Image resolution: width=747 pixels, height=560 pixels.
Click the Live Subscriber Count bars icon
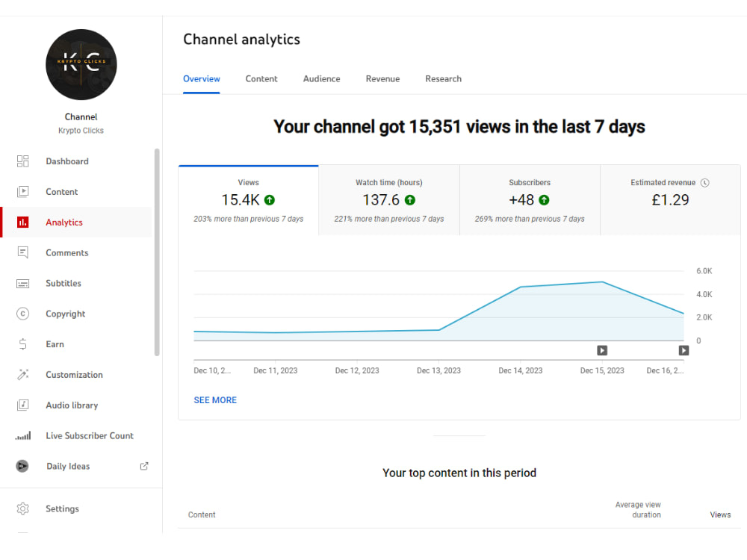tap(23, 436)
